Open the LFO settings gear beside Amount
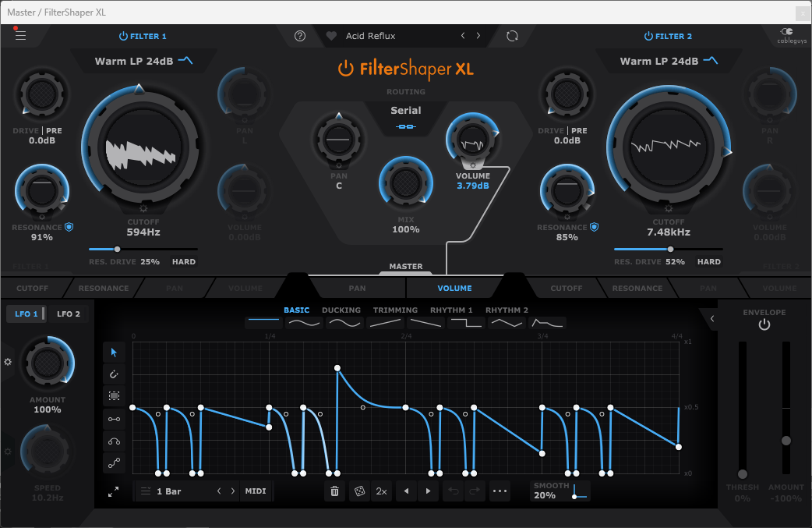 tap(8, 362)
